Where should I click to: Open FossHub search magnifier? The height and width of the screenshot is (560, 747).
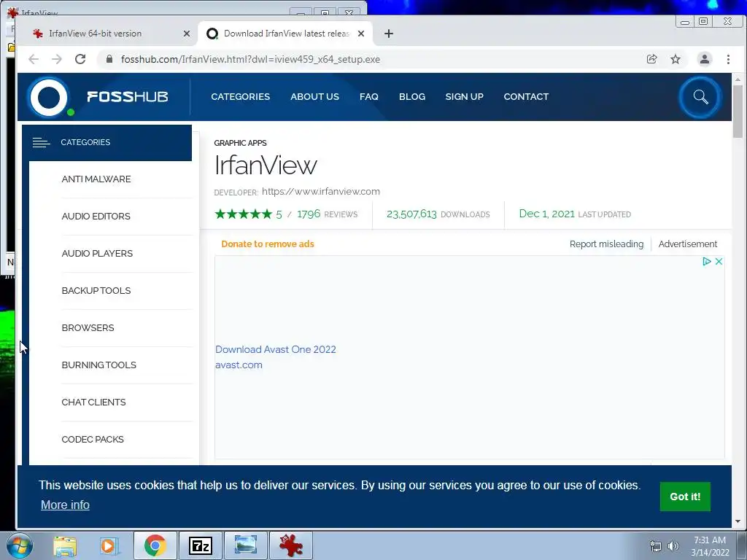point(700,97)
